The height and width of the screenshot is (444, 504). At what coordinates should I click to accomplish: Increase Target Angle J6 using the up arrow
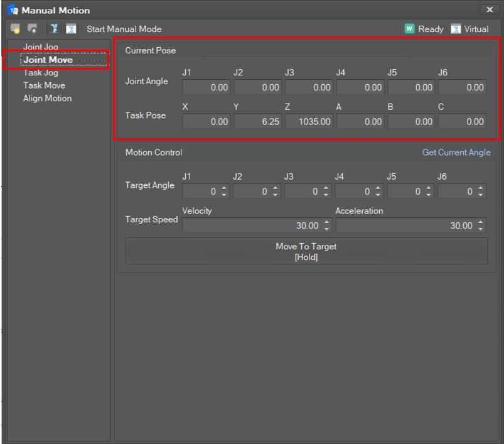click(481, 188)
